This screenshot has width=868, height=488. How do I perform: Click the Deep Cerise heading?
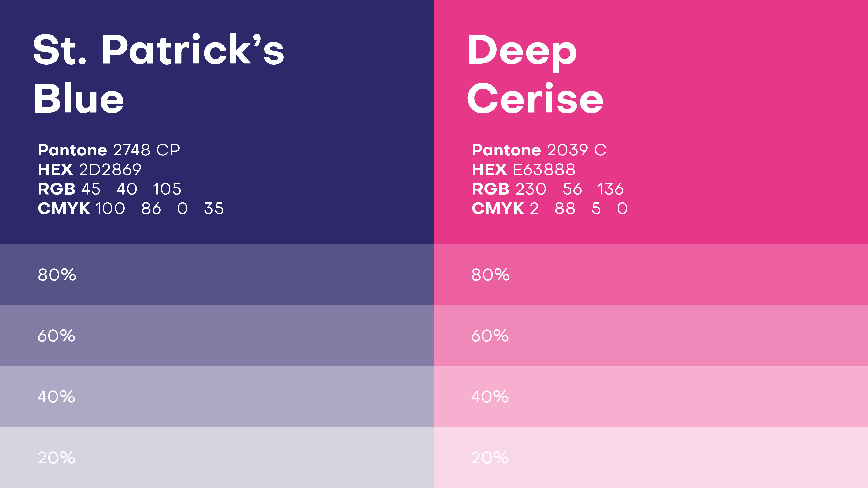(x=535, y=74)
